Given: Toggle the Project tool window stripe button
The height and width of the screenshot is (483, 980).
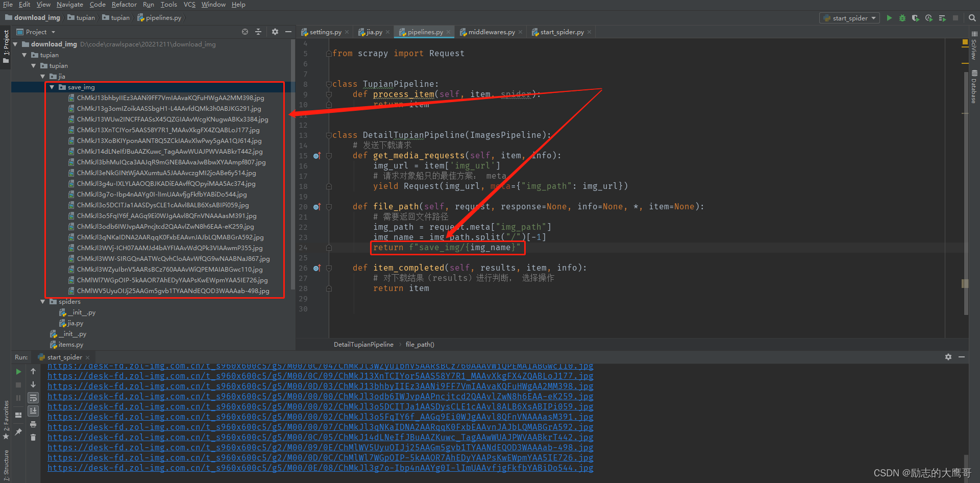Looking at the screenshot, I should point(6,46).
